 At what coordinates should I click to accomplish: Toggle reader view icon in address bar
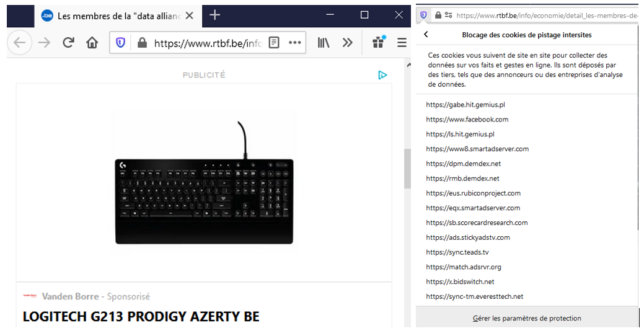point(274,42)
